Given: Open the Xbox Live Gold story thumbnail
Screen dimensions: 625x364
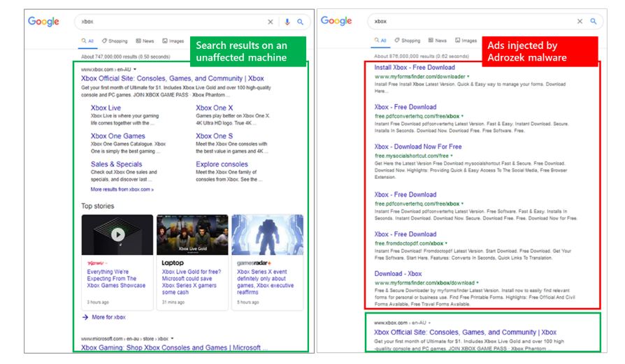Looking at the screenshot, I should click(x=192, y=235).
